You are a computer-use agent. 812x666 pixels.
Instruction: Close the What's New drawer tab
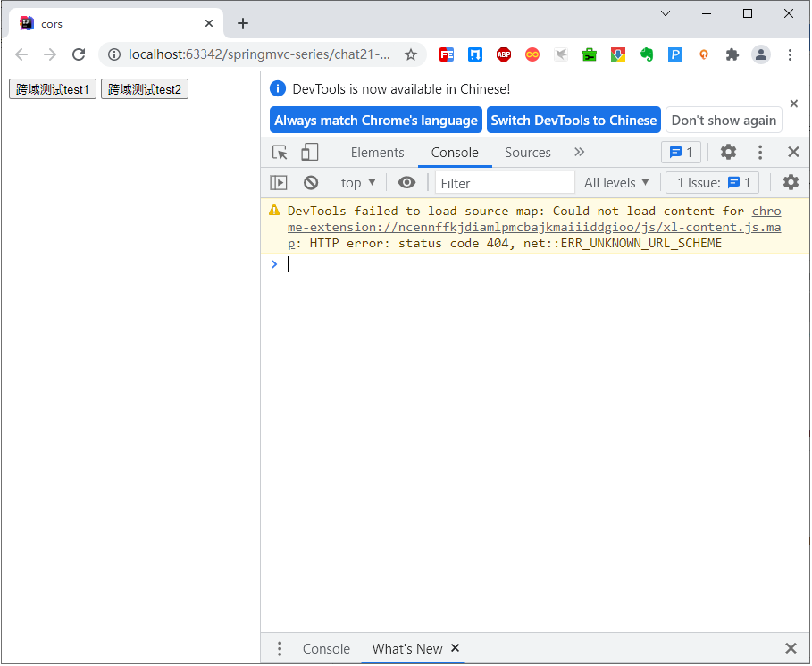[456, 648]
